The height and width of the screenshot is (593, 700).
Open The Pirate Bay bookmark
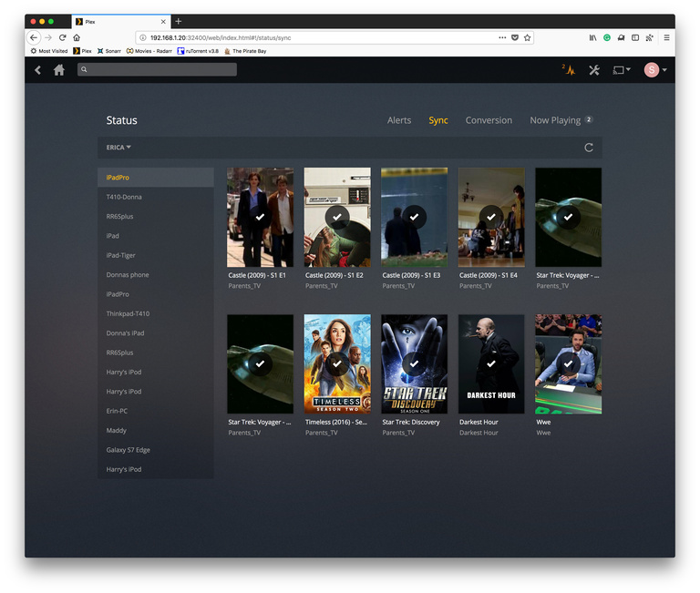(x=245, y=51)
